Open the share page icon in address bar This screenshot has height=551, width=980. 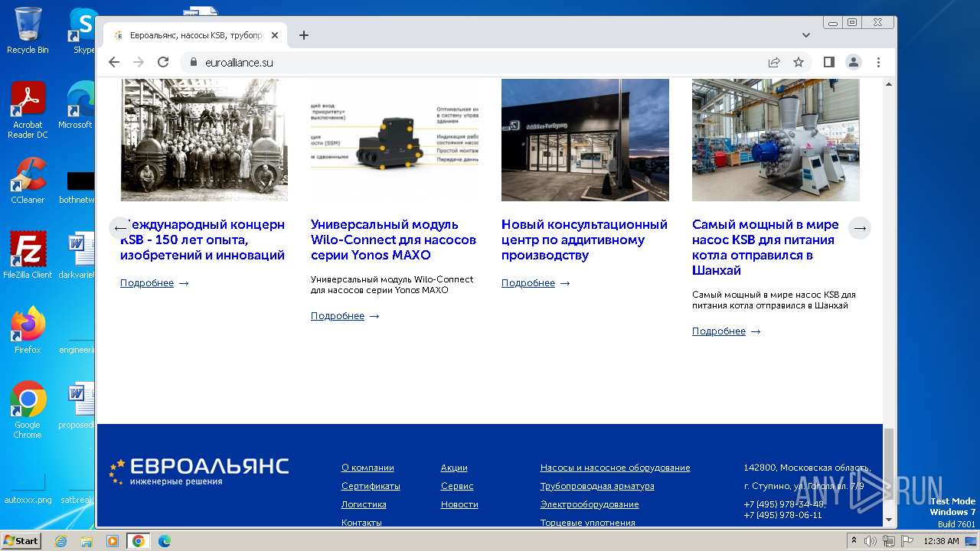coord(774,62)
